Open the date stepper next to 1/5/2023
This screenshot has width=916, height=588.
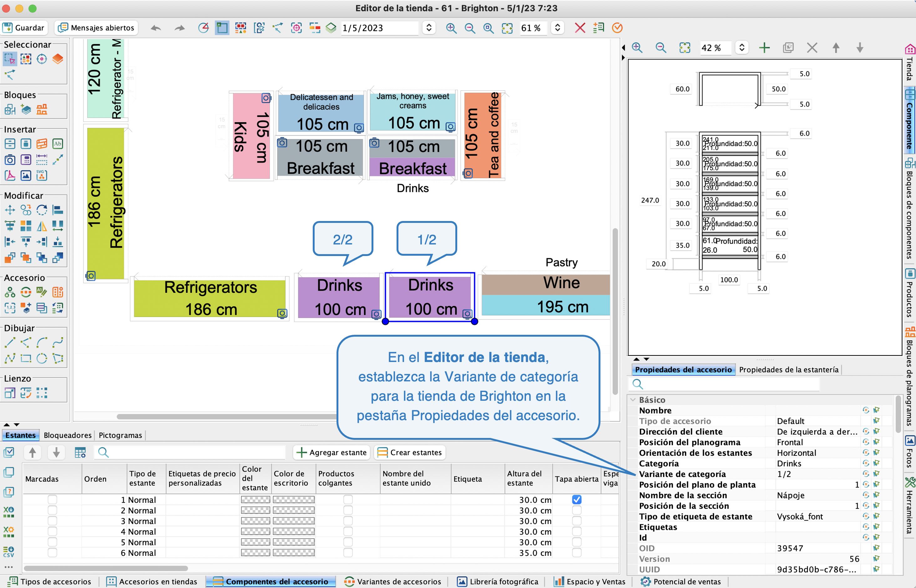428,28
